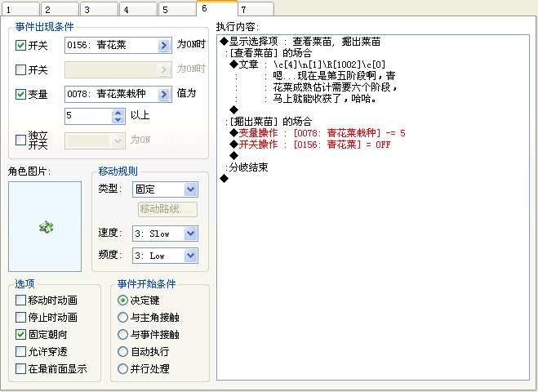
Task: Uncheck the first 开关 condition checkbox
Action: 20,45
